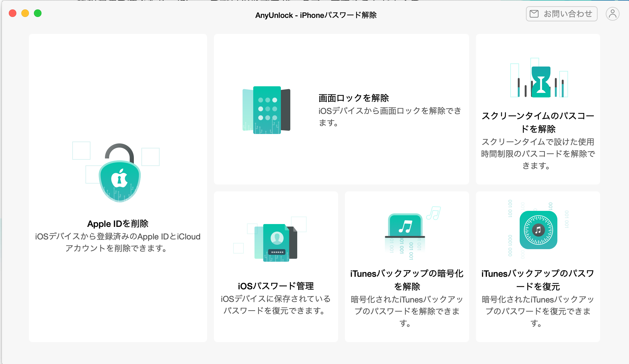Maximize the window with the green button

point(38,13)
